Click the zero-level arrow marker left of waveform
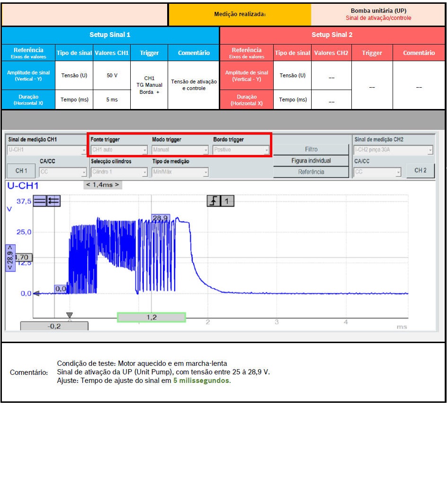Image resolution: width=448 pixels, height=481 pixels. click(x=36, y=293)
